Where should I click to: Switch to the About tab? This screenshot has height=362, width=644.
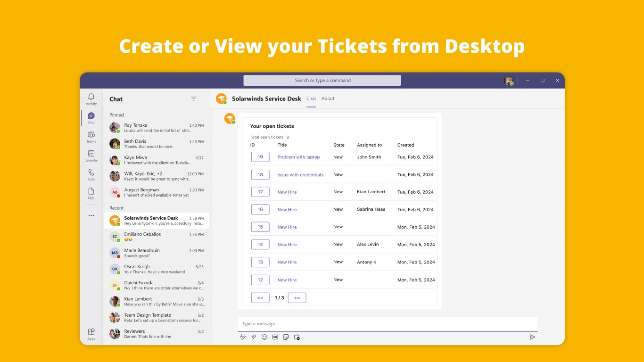click(328, 99)
